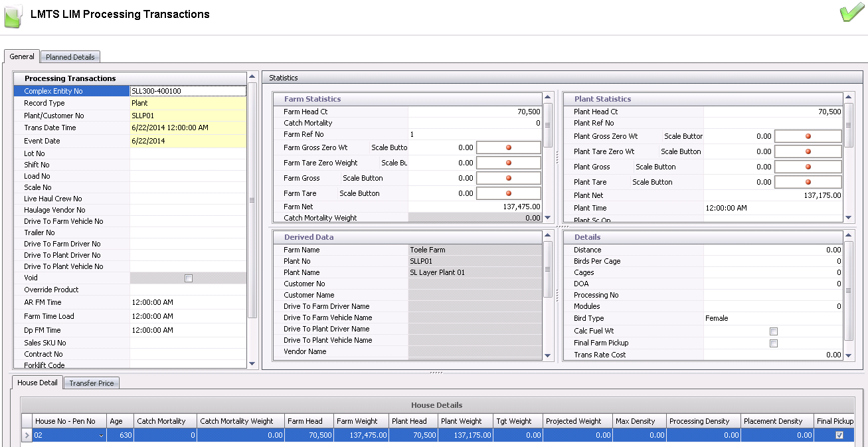Screen dimensions: 868x447
Task: Click the green checkmark save icon
Action: [851, 13]
